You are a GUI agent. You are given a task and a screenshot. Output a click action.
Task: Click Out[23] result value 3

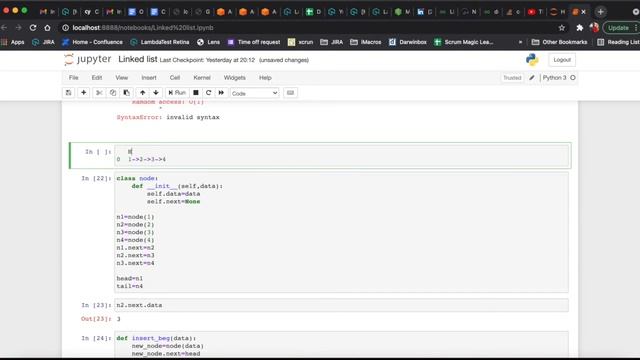coord(118,319)
